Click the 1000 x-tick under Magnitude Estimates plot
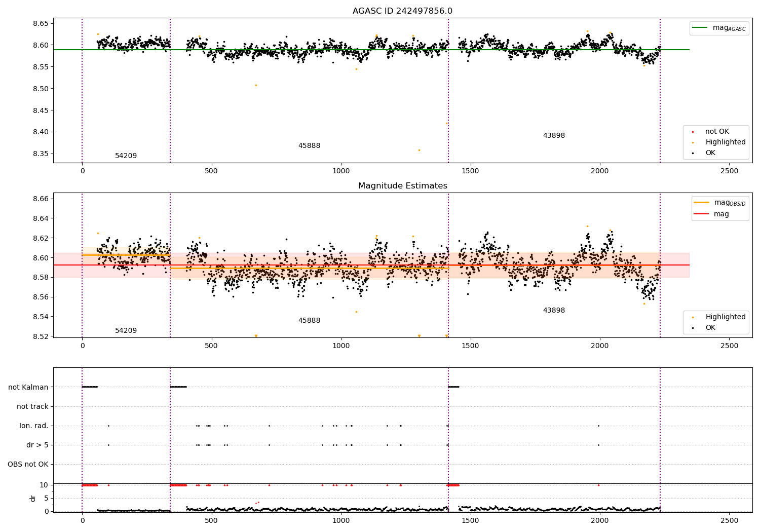Image resolution: width=760 pixels, height=532 pixels. (x=341, y=346)
